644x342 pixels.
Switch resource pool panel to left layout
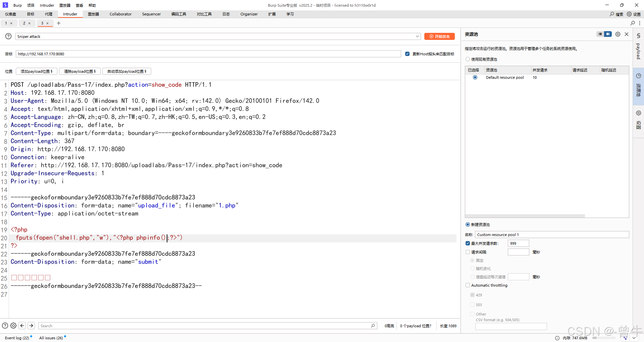(600, 34)
